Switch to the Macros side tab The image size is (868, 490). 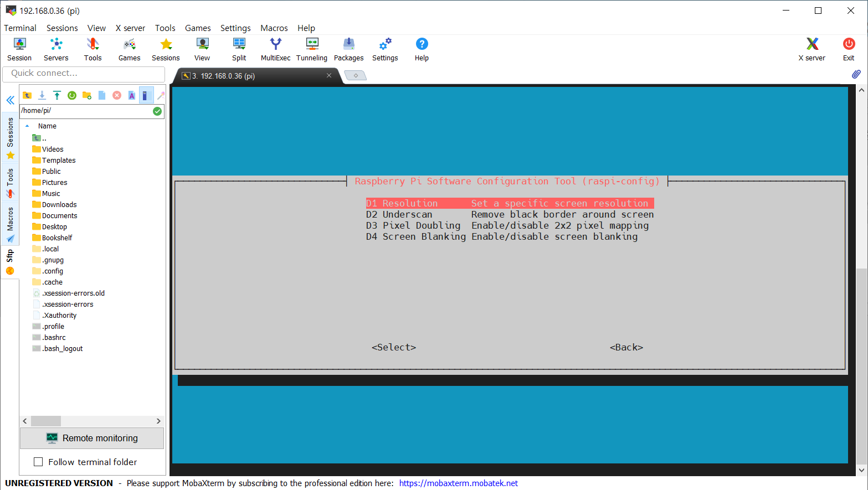(10, 224)
